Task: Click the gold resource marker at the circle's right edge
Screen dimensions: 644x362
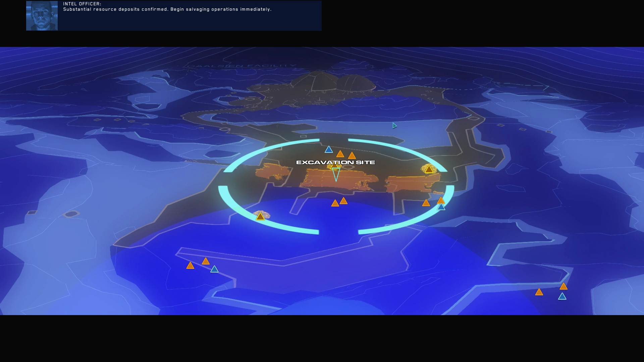Action: pyautogui.click(x=429, y=169)
